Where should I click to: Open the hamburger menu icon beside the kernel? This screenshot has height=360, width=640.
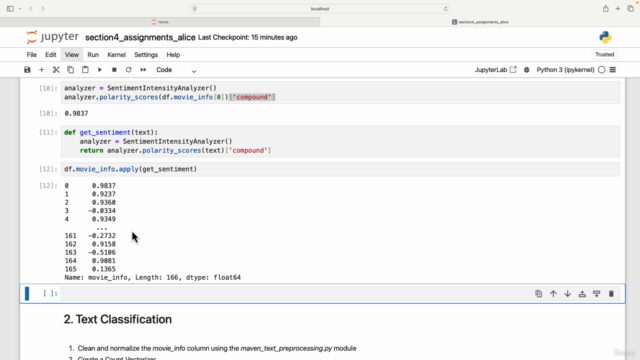pos(613,70)
